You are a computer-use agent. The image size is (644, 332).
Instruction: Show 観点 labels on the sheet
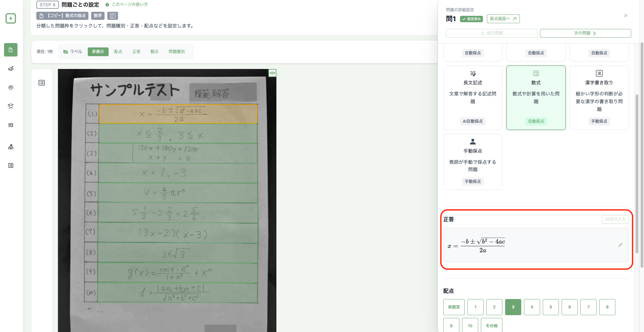tap(154, 52)
